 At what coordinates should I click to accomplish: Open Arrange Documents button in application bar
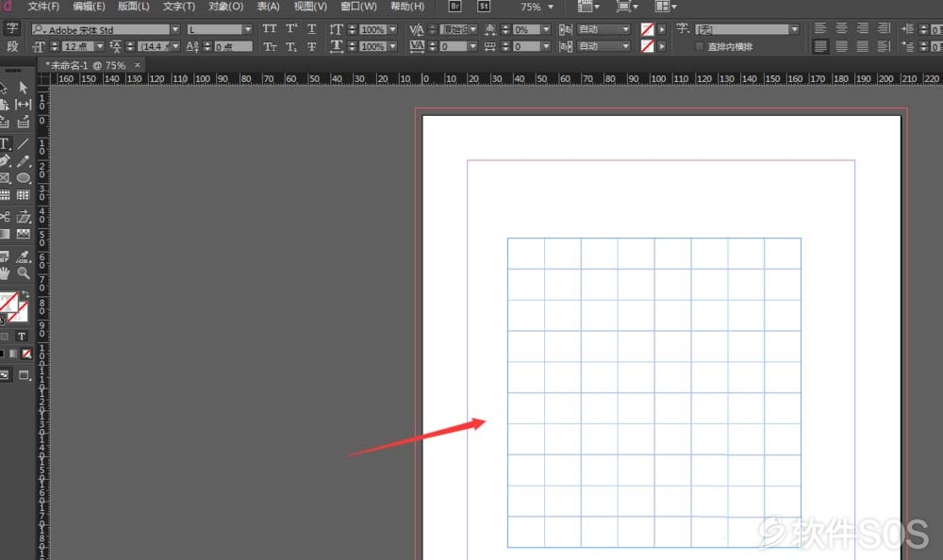(666, 7)
